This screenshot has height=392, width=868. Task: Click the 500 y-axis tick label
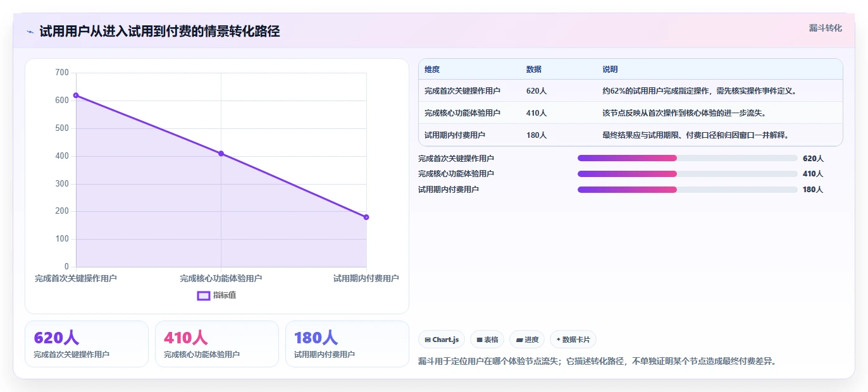[x=62, y=128]
